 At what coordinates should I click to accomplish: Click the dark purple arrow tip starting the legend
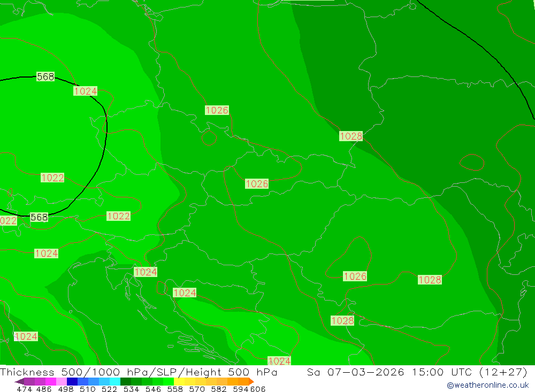[x=19, y=381]
